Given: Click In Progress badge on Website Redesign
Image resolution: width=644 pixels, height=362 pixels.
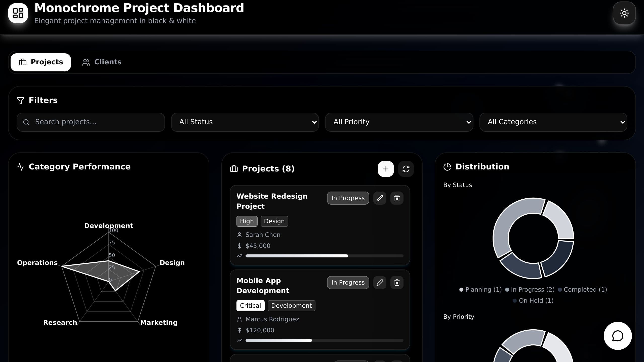Looking at the screenshot, I should tap(348, 198).
